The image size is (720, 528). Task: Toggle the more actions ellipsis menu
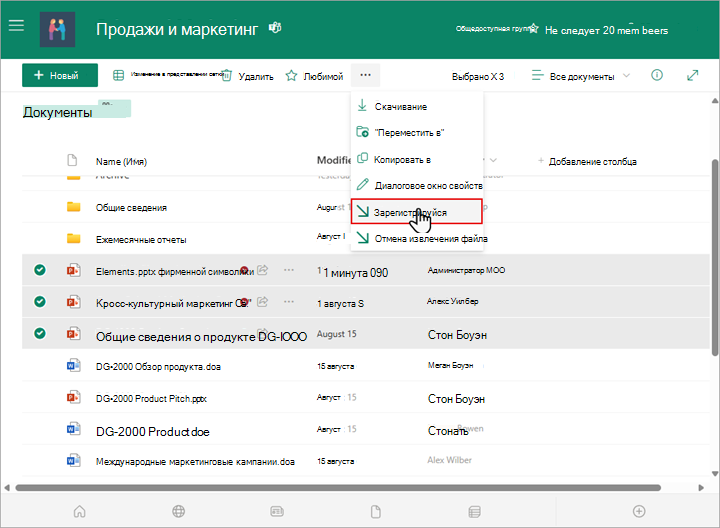[x=366, y=75]
